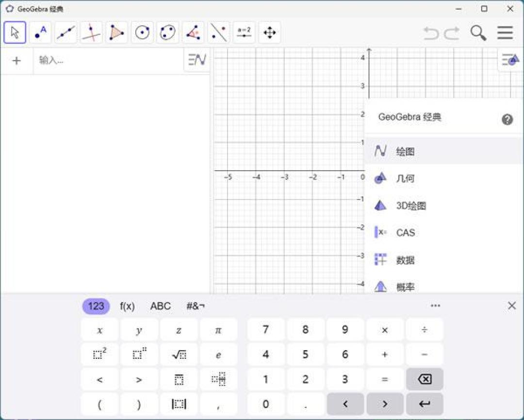Select the Circle with center tool
Screen dimensions: 524x420
(142, 32)
